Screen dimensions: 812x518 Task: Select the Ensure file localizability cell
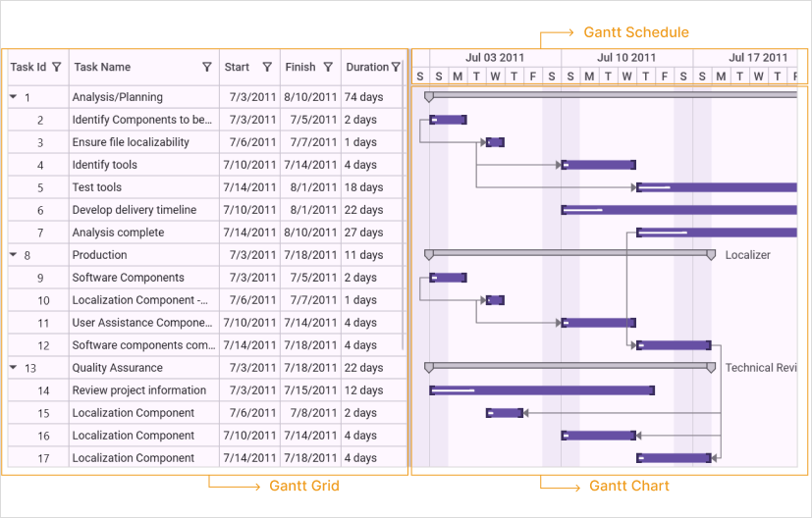click(144, 142)
